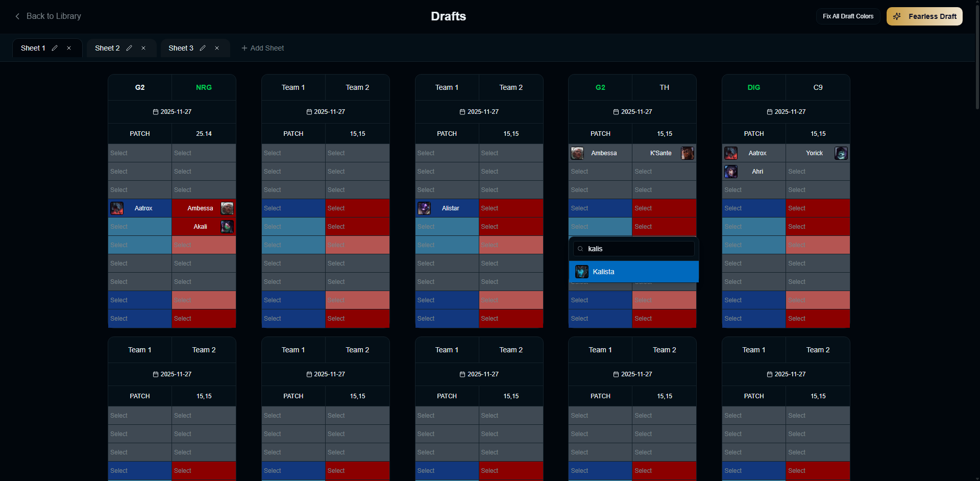
Task: Click the sparkle icon on Fearless Draft button
Action: [897, 16]
